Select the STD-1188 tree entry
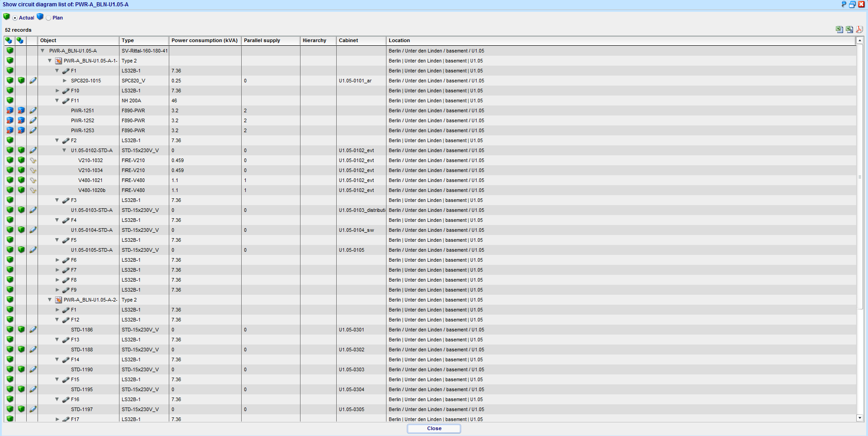The height and width of the screenshot is (436, 868). 82,350
